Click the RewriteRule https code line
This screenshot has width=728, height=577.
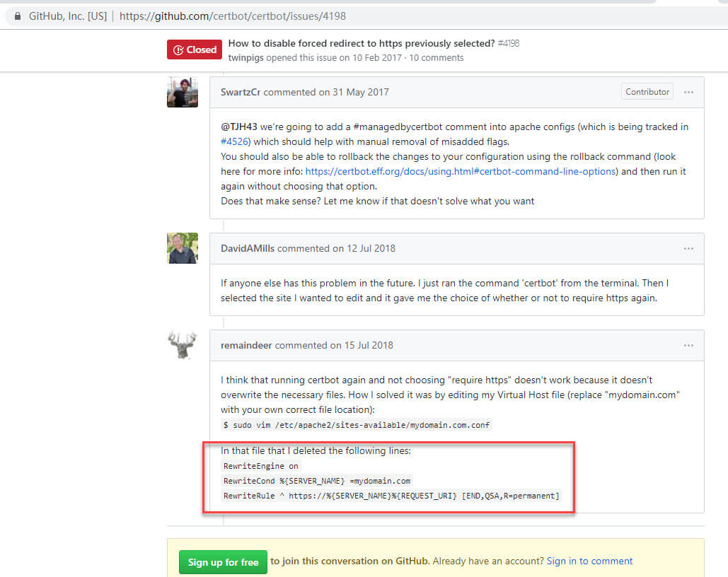click(x=391, y=495)
